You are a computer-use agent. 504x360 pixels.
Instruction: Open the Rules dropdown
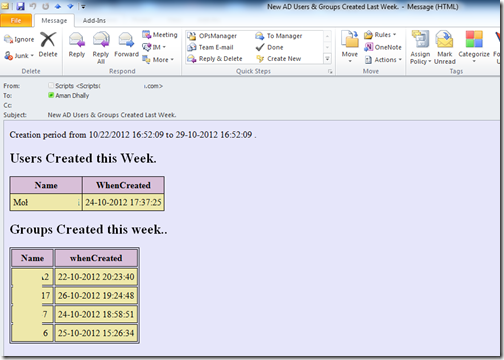[x=380, y=35]
